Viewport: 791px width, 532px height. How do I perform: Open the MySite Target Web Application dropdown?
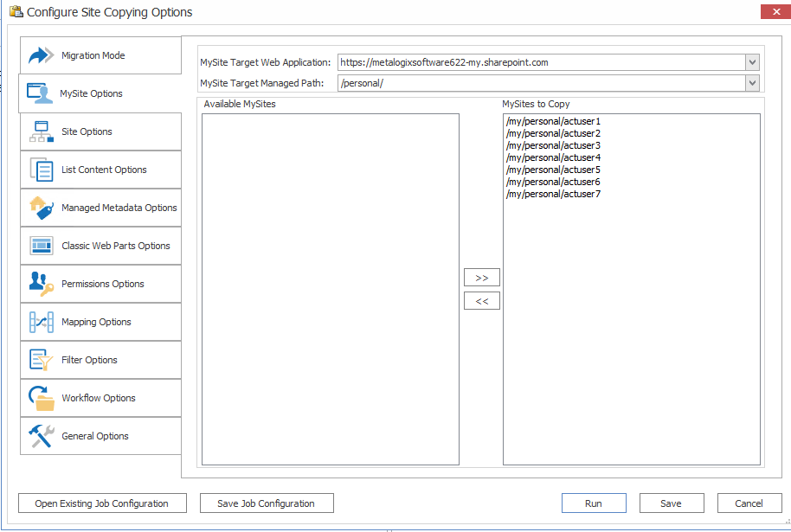click(751, 61)
